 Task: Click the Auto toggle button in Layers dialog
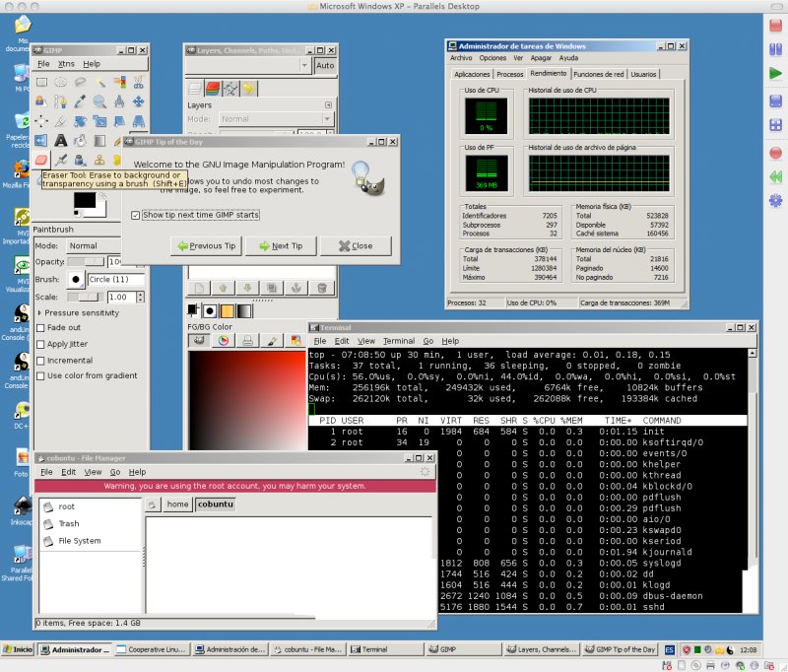(325, 65)
